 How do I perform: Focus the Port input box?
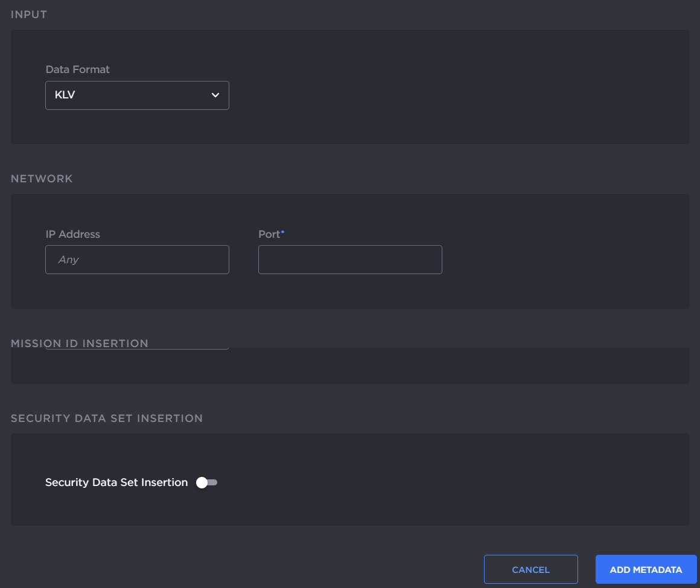[x=350, y=260]
